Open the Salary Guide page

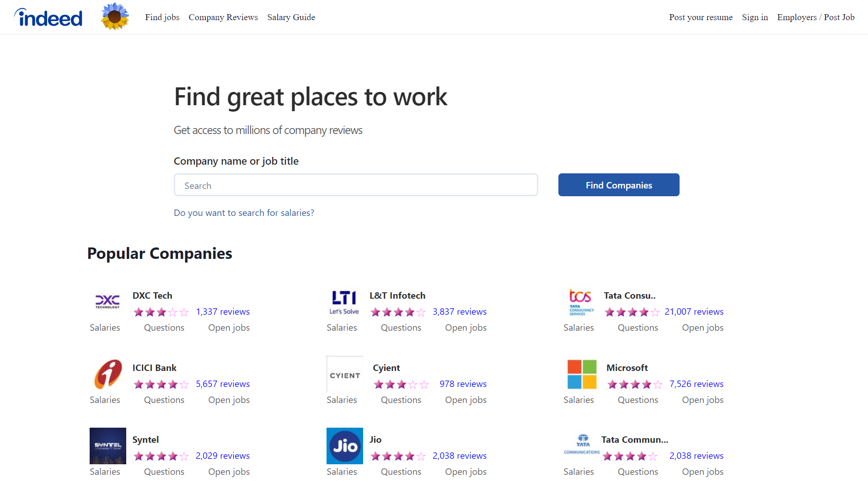(x=291, y=17)
